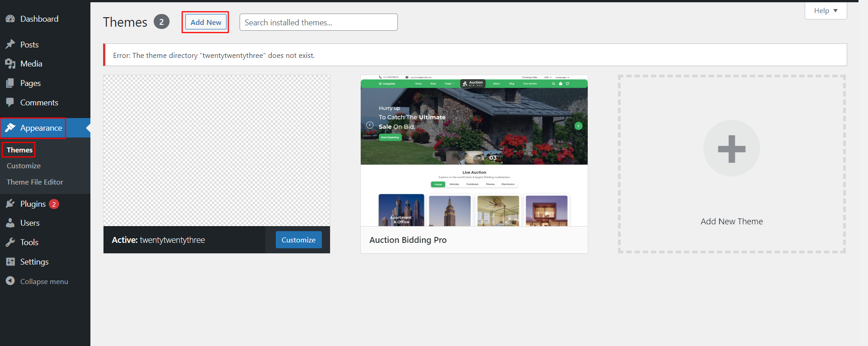Image resolution: width=868 pixels, height=346 pixels.
Task: Click the Dashboard gauge icon
Action: pyautogui.click(x=10, y=19)
